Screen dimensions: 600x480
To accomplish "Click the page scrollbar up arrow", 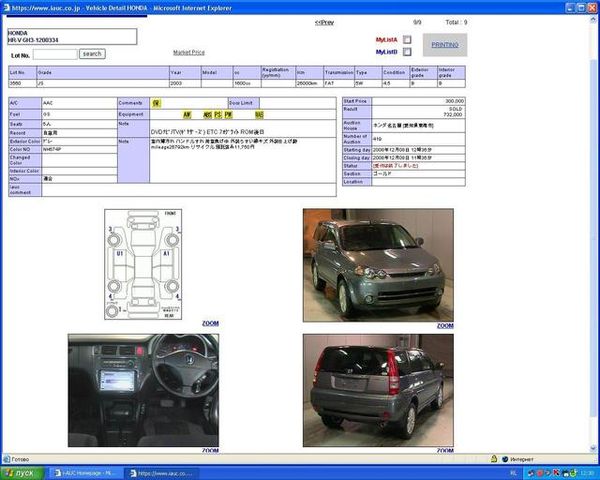I will coord(593,19).
